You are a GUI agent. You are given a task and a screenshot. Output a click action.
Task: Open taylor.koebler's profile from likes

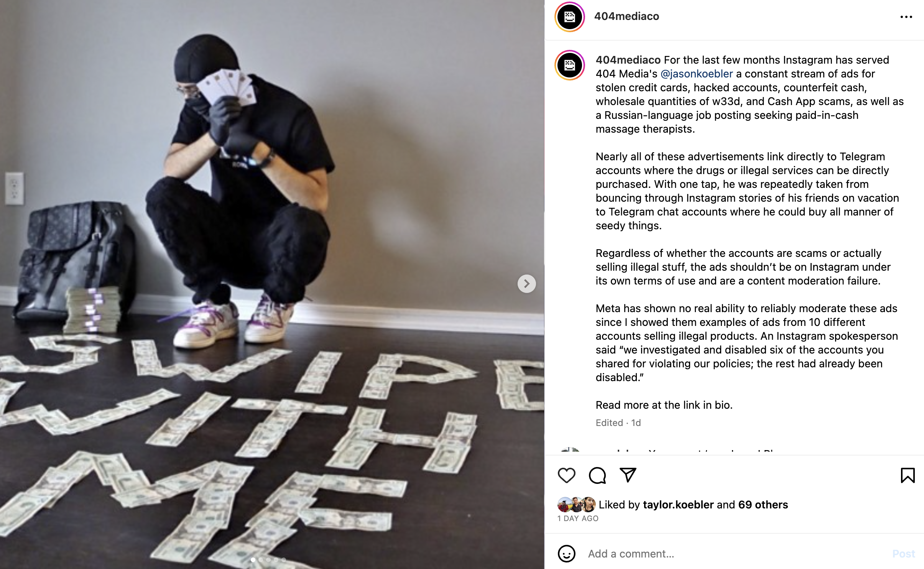[x=678, y=505]
